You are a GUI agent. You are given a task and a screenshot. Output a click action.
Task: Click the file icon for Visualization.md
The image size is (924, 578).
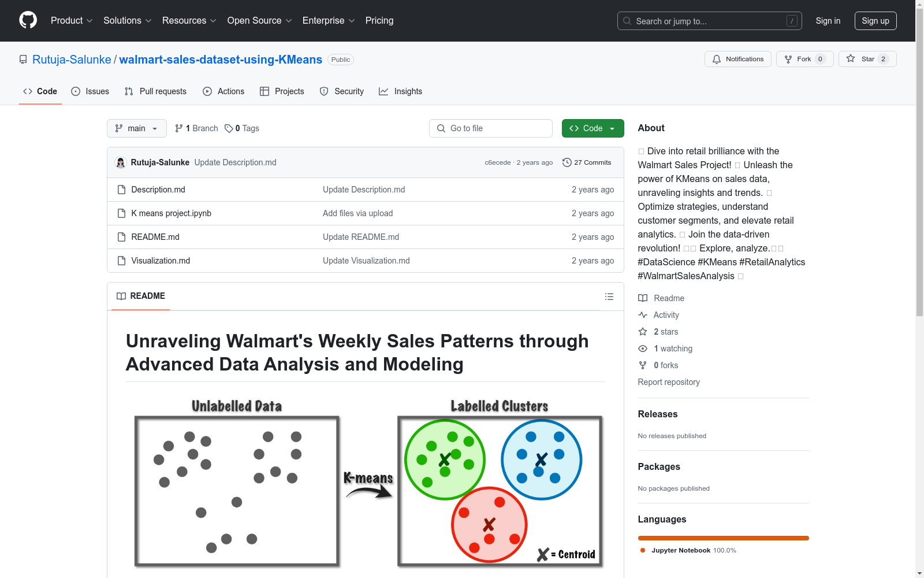(x=121, y=261)
